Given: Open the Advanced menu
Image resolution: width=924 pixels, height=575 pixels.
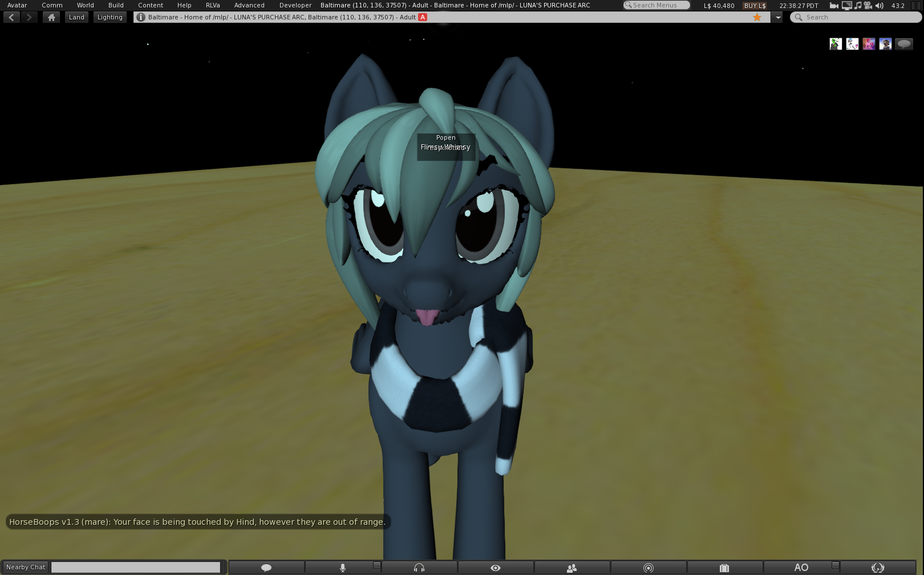Looking at the screenshot, I should pos(249,5).
